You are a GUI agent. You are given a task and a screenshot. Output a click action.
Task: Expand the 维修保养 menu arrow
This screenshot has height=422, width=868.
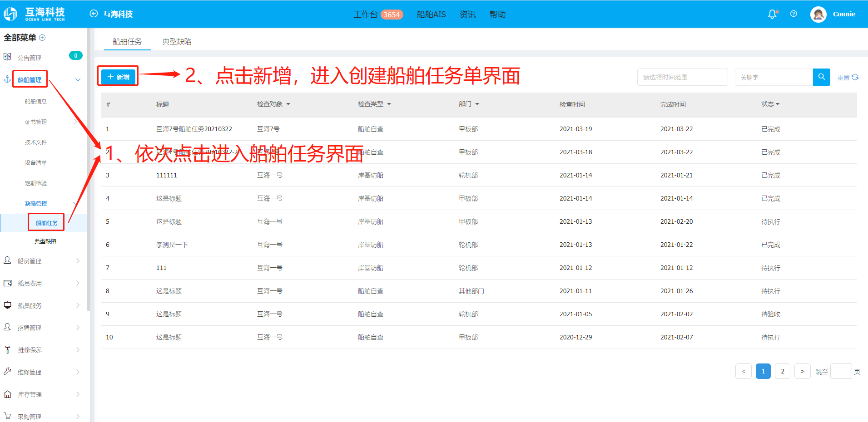tap(78, 350)
